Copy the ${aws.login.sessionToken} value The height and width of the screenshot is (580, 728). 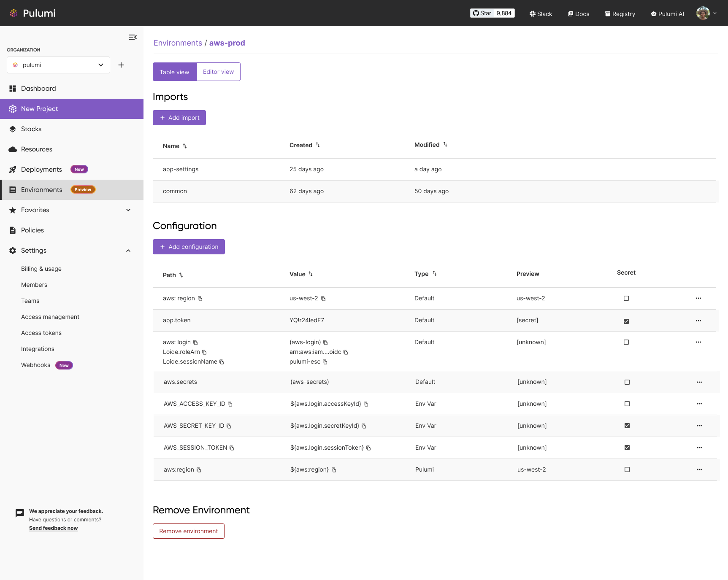click(368, 448)
